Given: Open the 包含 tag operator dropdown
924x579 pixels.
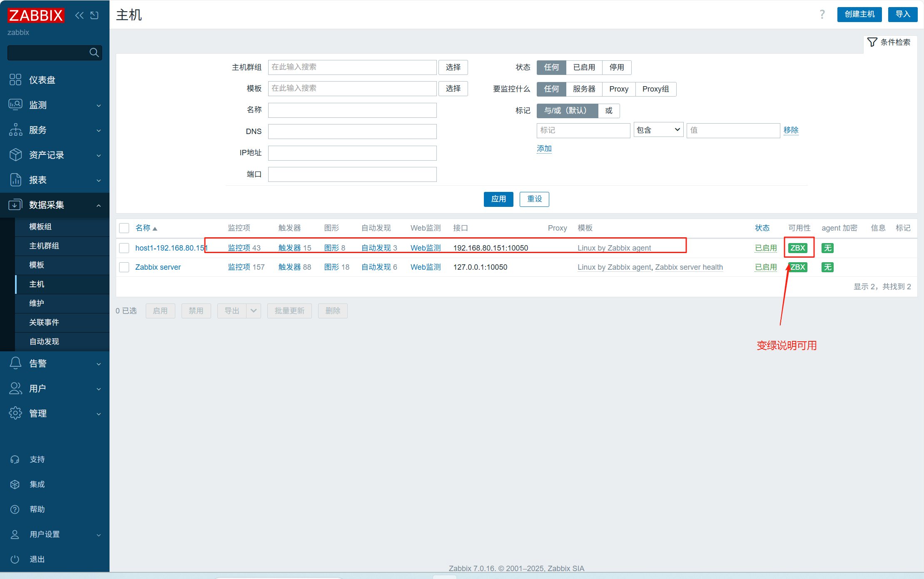Looking at the screenshot, I should click(658, 130).
